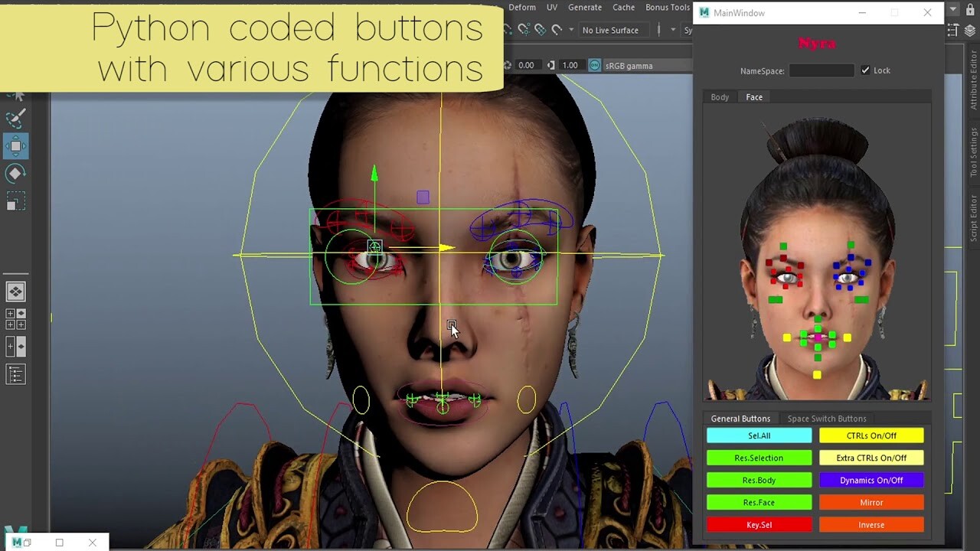Viewport: 980px width, 551px height.
Task: Open the No Live Surface dropdown
Action: pos(612,31)
